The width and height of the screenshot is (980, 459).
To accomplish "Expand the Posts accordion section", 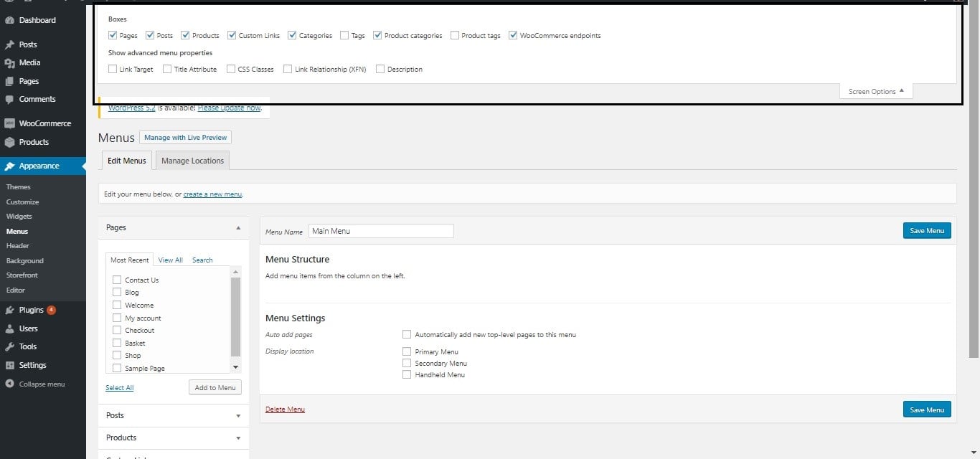I will (238, 415).
